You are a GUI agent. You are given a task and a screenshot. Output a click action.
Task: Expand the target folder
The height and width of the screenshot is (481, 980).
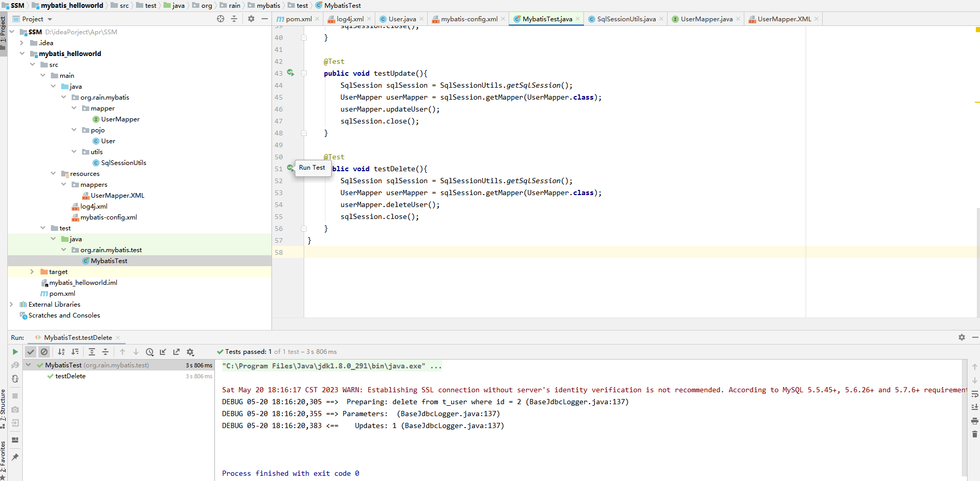tap(32, 271)
